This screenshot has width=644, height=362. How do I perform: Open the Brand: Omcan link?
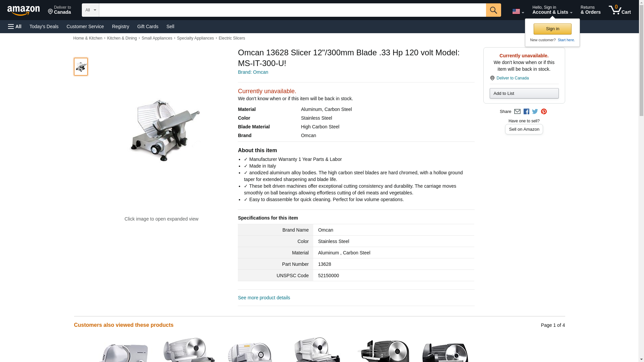(x=253, y=72)
